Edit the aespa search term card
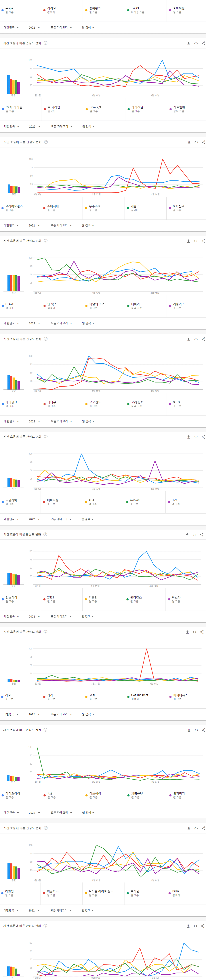 click(x=20, y=10)
